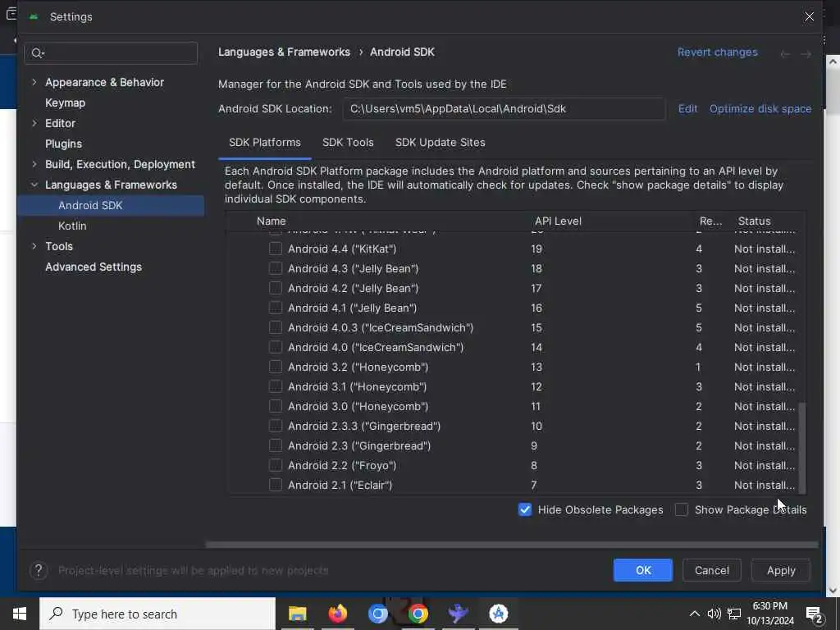Click the volume speaker tray icon
This screenshot has width=840, height=630.
pos(714,614)
